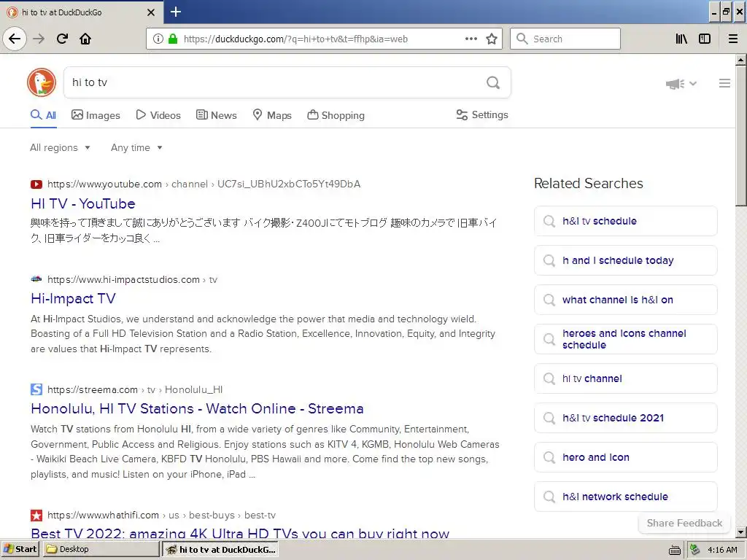Click the green secure padlock icon

click(173, 39)
